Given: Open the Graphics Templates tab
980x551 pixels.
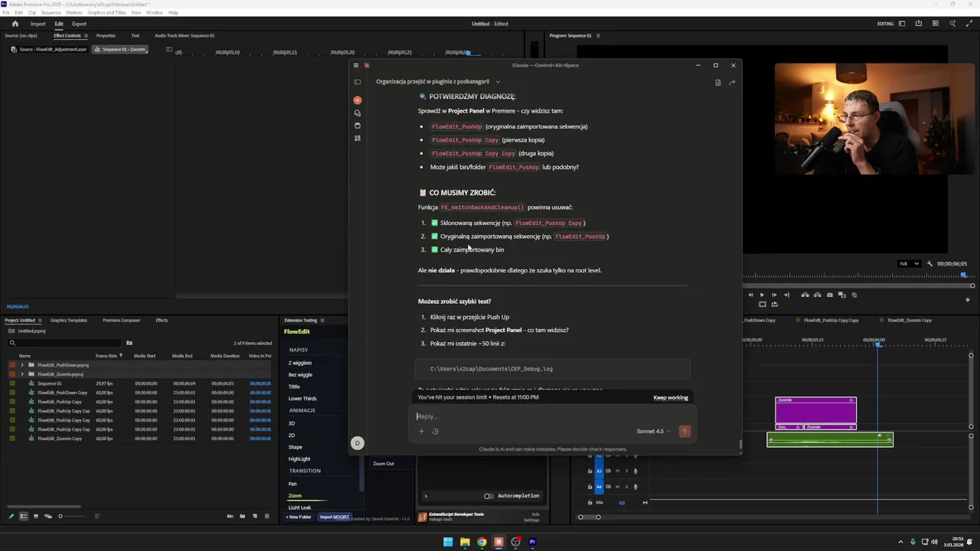Looking at the screenshot, I should pyautogui.click(x=69, y=321).
